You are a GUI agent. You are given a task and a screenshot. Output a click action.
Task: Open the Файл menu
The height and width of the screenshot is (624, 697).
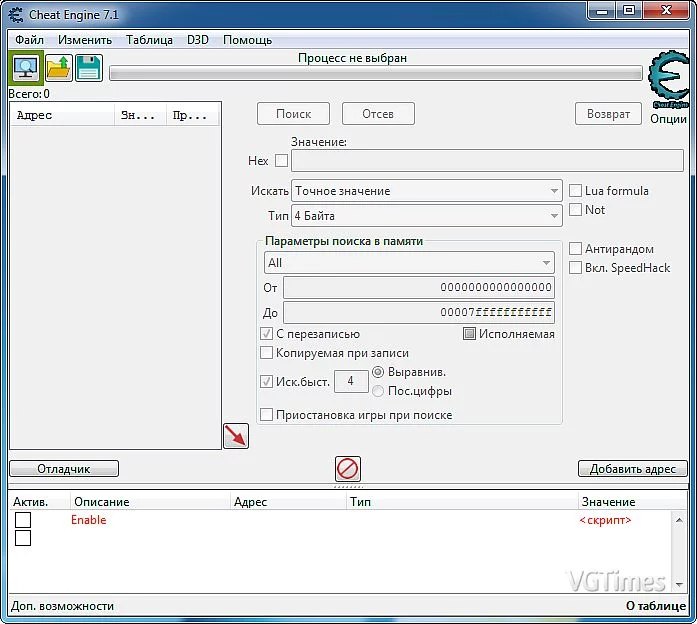[29, 40]
